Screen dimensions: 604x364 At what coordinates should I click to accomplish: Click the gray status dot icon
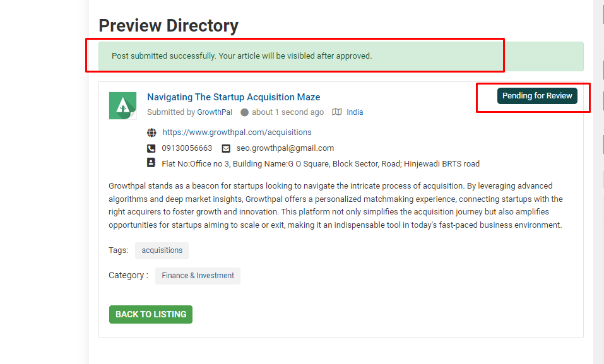tap(245, 112)
